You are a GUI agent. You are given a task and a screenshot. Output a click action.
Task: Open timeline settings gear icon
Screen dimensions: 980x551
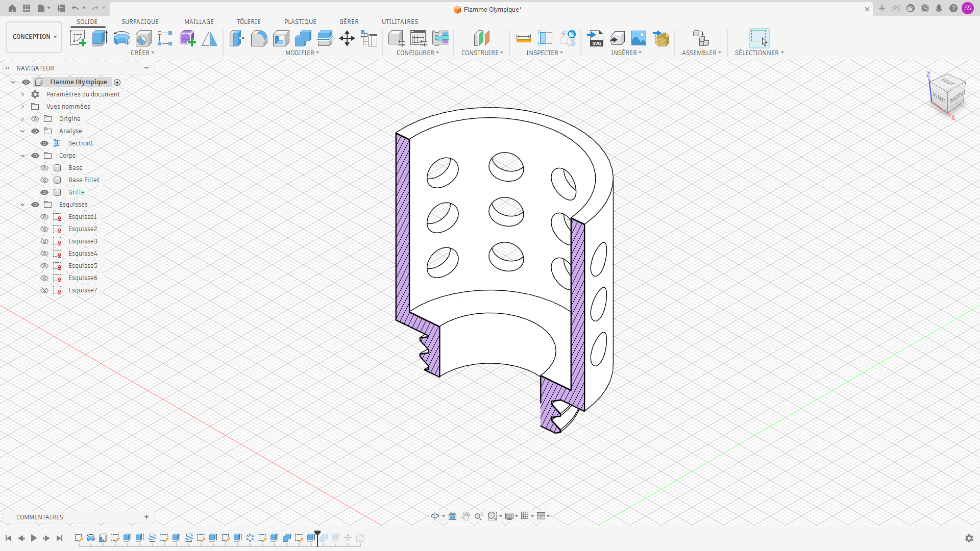(x=969, y=538)
